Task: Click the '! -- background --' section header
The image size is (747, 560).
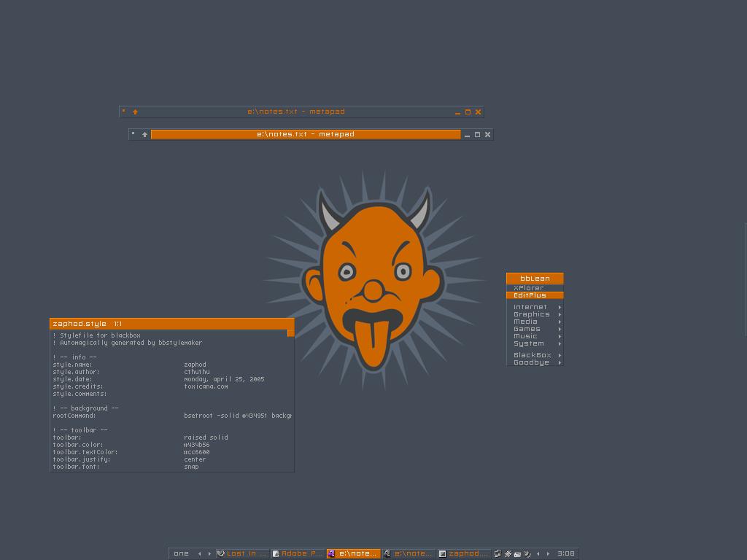Action: point(86,408)
